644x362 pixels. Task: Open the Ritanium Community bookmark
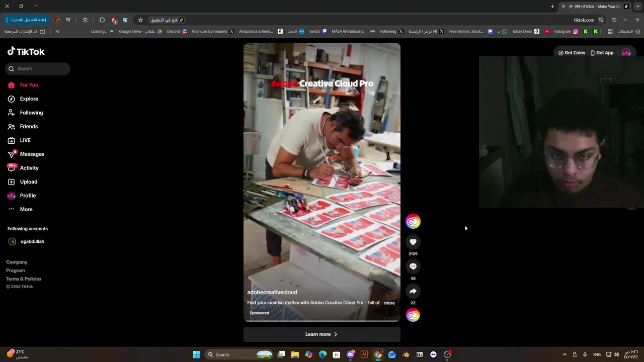(213, 32)
